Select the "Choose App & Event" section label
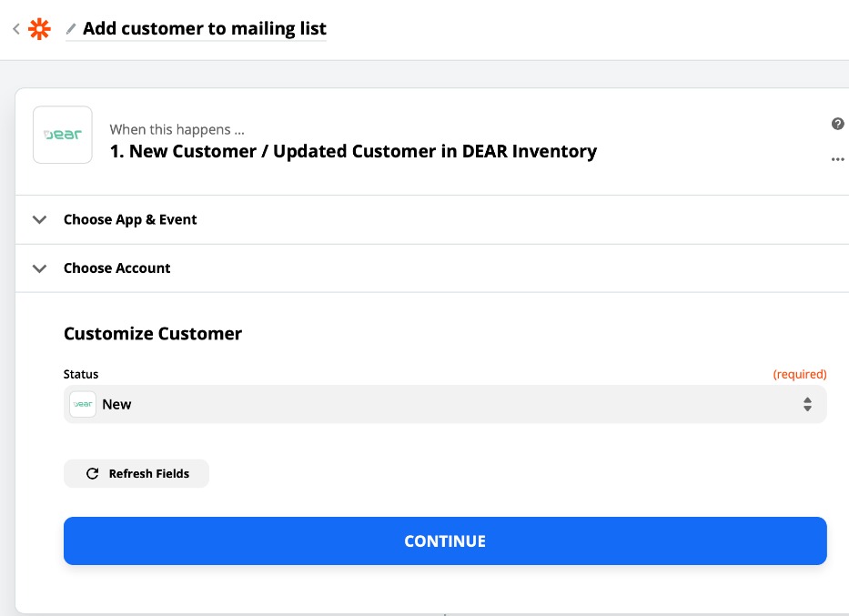Viewport: 849px width, 616px height. click(x=130, y=219)
